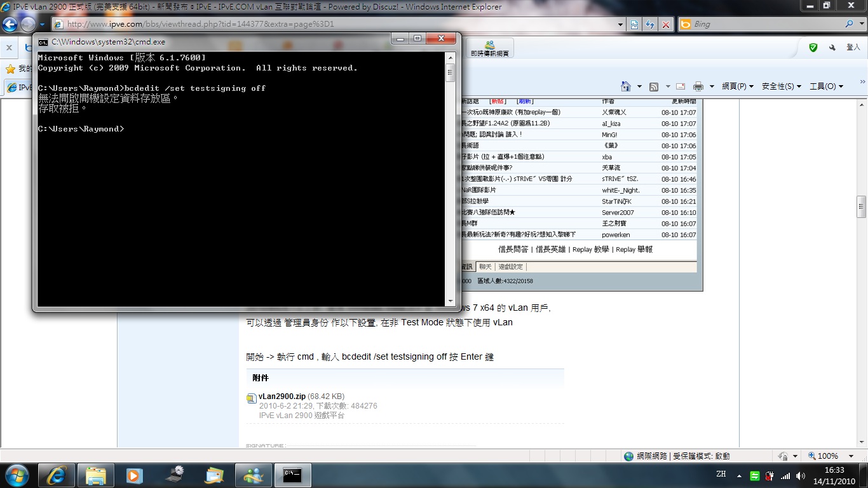868x488 pixels.
Task: Click the Read Mail envelope icon
Action: [x=680, y=86]
